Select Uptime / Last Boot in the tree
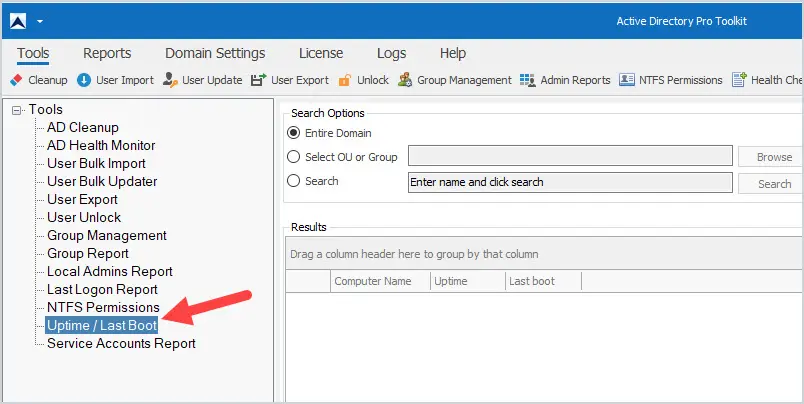 102,325
